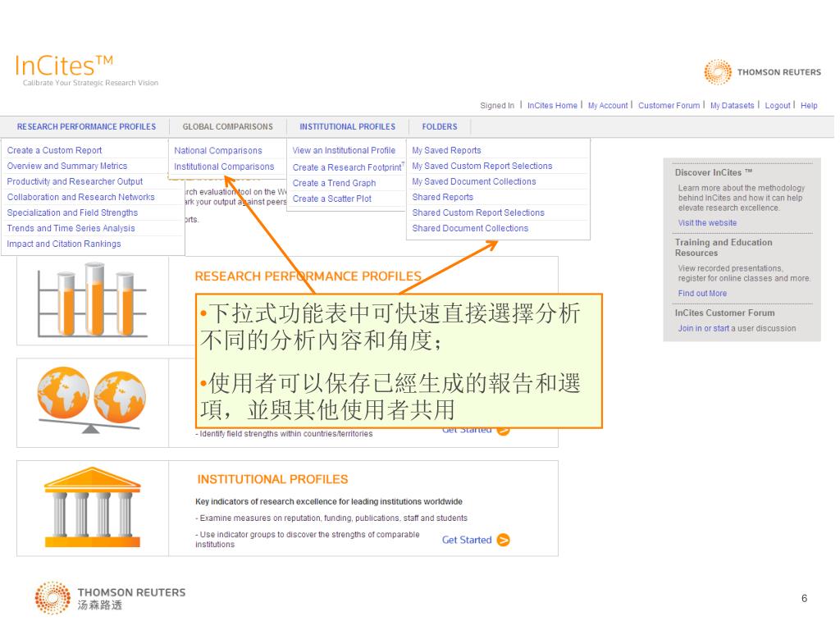The image size is (840, 630).
Task: Open Shared Custom Report Selections
Action: [478, 212]
